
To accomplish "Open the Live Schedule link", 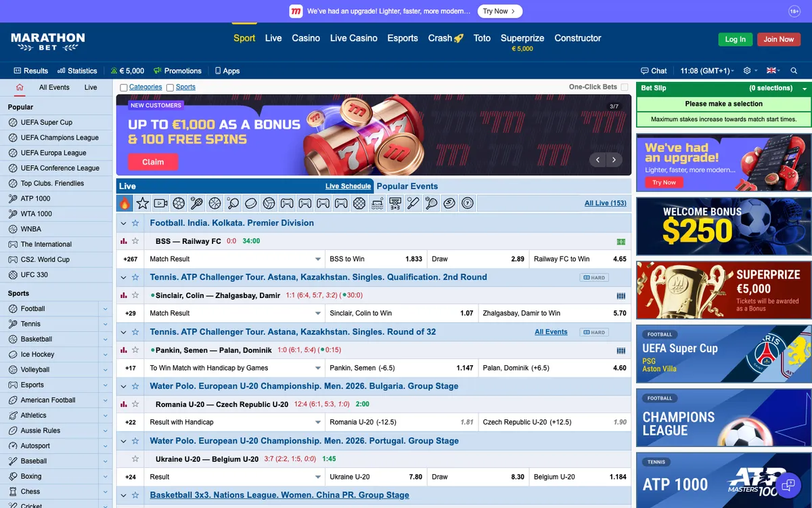I will (x=348, y=186).
